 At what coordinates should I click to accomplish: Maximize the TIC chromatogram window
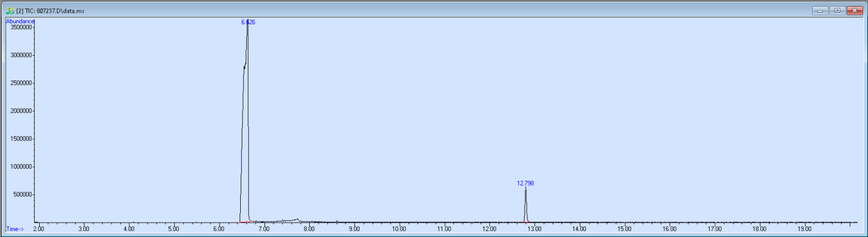coord(837,10)
